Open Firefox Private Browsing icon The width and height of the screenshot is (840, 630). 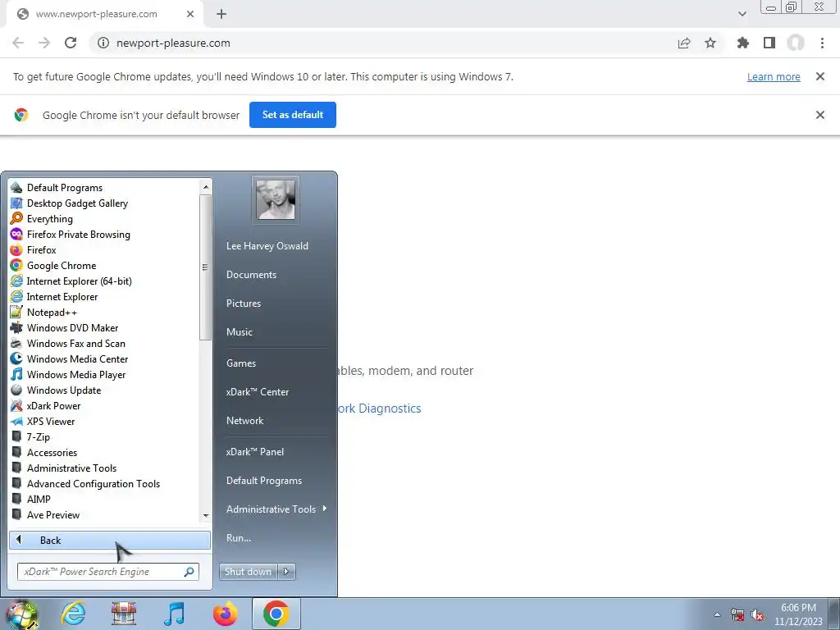pos(16,234)
